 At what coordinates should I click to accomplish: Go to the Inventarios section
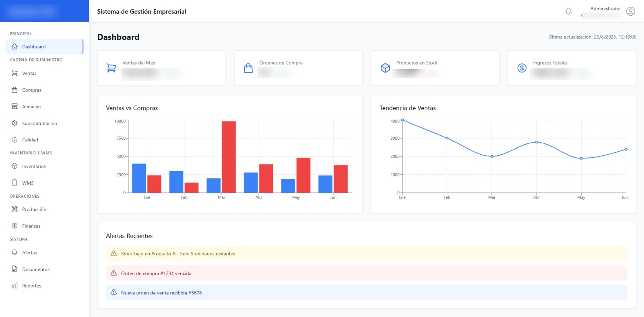click(x=34, y=166)
